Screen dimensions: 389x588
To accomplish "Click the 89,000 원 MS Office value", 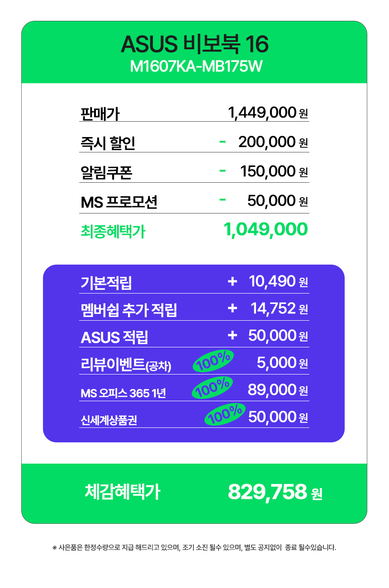I will pos(278,389).
